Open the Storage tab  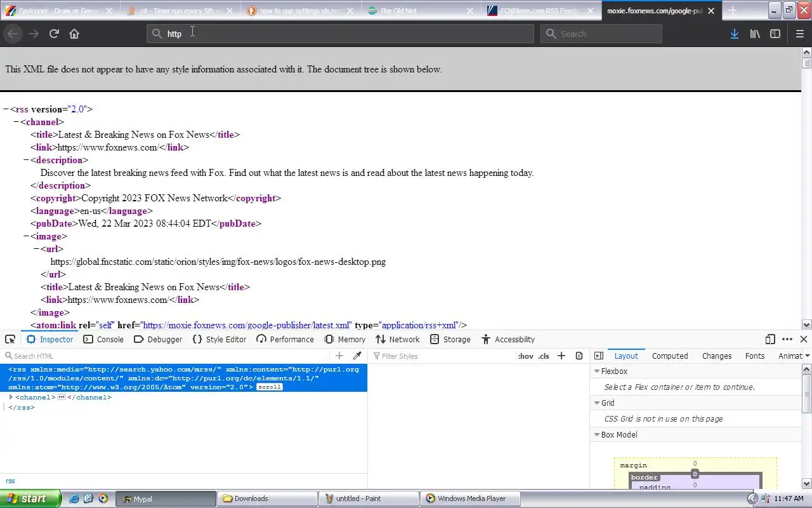(x=450, y=339)
